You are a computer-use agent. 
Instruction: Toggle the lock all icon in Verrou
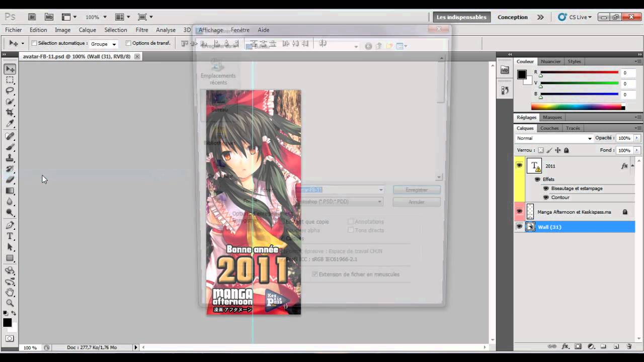pos(566,150)
